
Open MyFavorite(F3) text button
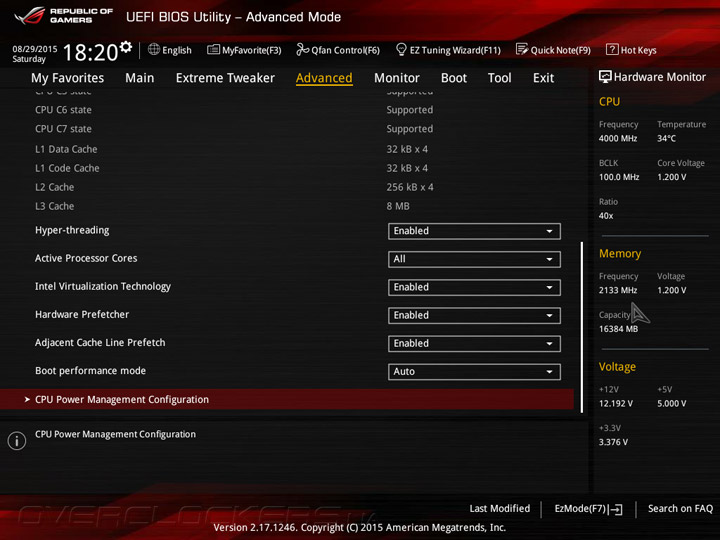252,50
